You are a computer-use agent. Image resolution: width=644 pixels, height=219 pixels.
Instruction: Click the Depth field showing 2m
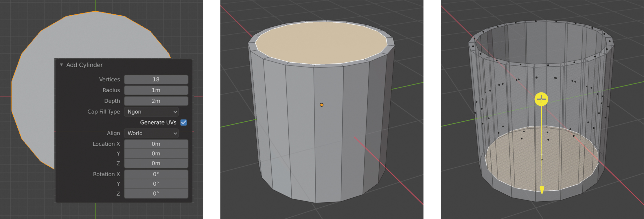click(156, 101)
